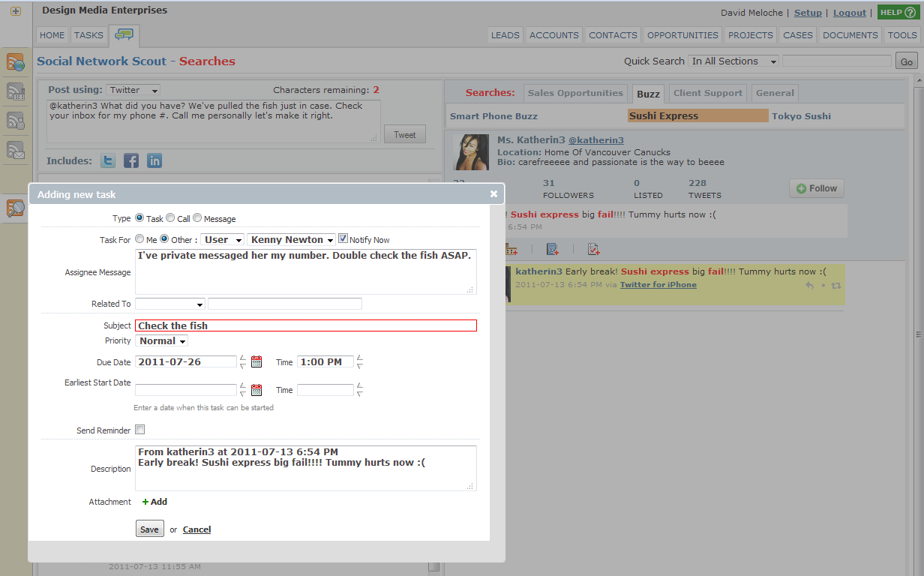This screenshot has width=924, height=576.
Task: Click the Follow button
Action: click(817, 188)
